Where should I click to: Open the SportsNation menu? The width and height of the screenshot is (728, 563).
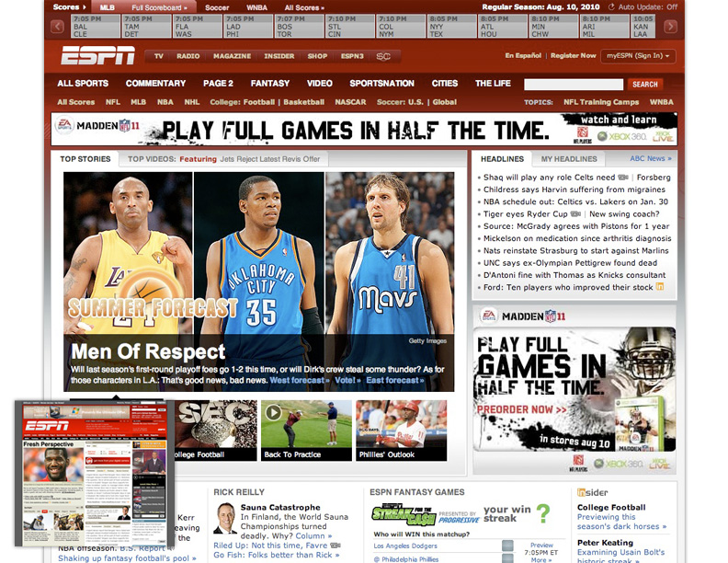(381, 83)
